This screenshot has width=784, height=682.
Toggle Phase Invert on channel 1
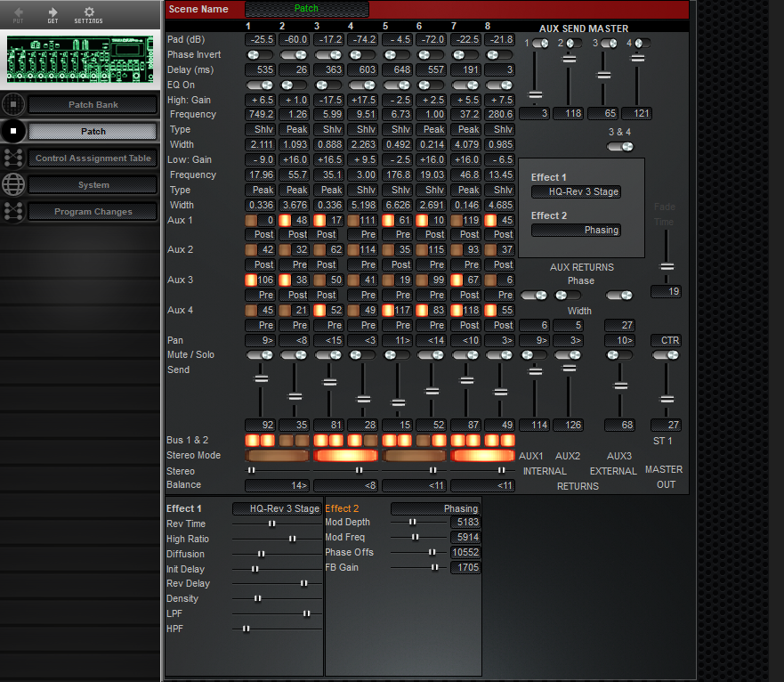coord(259,54)
